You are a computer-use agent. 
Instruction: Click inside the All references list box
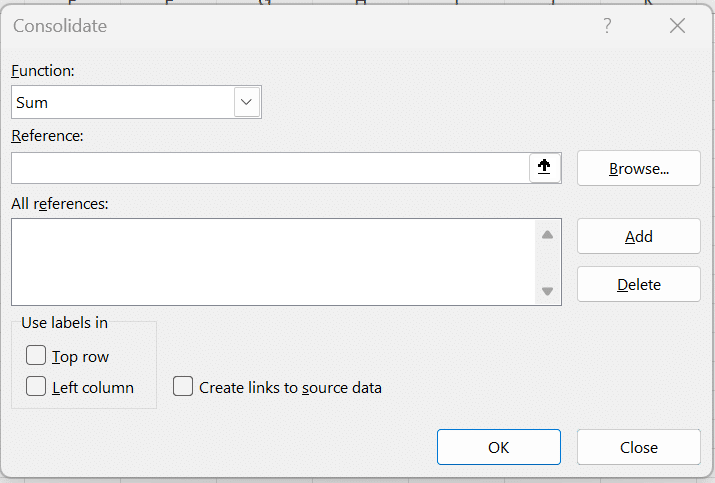point(270,262)
